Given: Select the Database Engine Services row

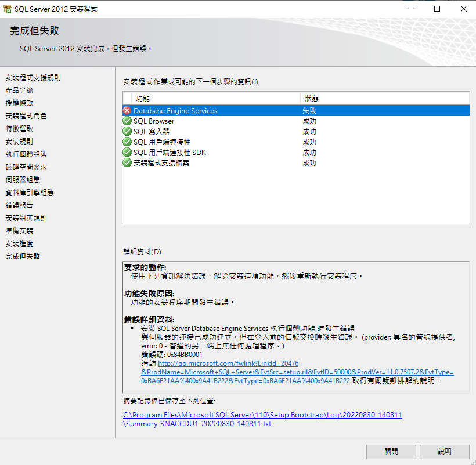Looking at the screenshot, I should 296,110.
